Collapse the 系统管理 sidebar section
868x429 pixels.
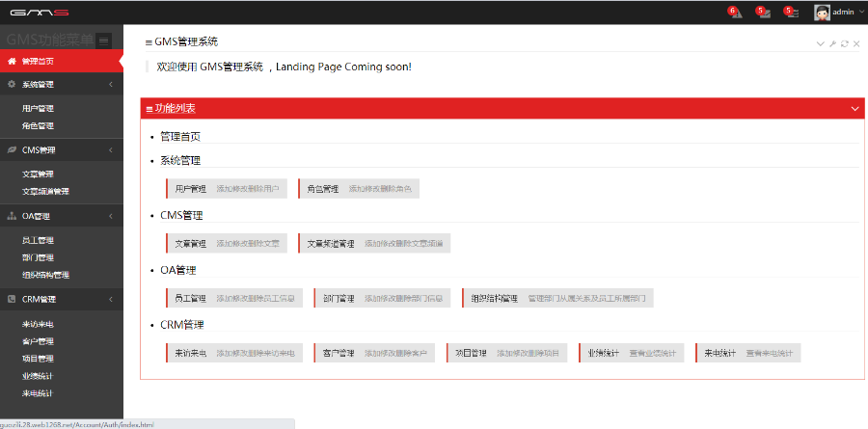pyautogui.click(x=111, y=85)
